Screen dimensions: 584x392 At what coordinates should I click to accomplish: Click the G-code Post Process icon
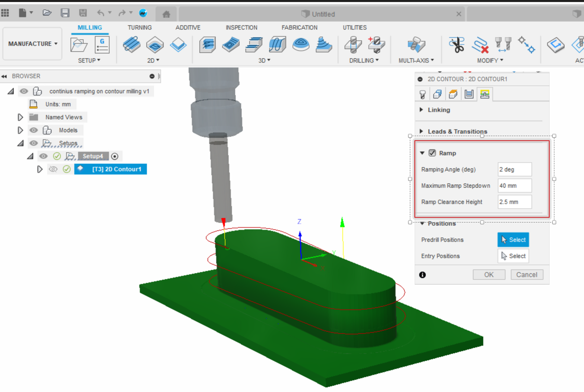point(102,45)
